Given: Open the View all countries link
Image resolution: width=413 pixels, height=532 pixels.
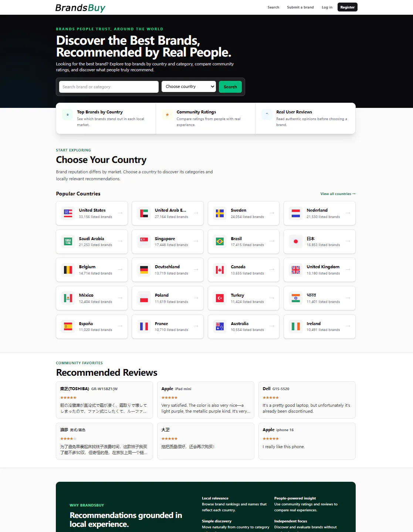Looking at the screenshot, I should tap(338, 194).
